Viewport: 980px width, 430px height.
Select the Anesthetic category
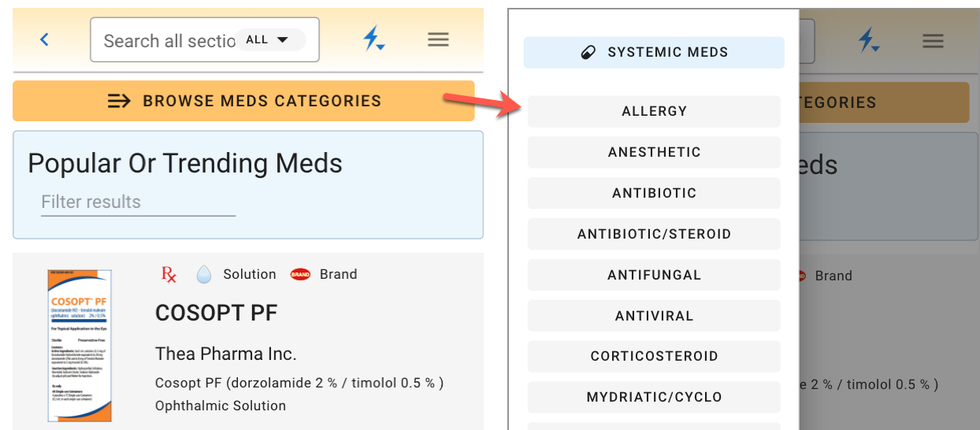654,152
